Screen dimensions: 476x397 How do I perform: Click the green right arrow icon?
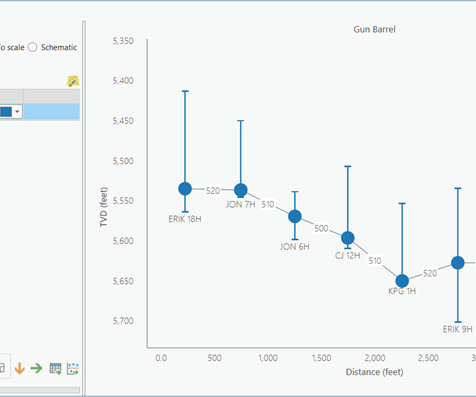(x=37, y=368)
